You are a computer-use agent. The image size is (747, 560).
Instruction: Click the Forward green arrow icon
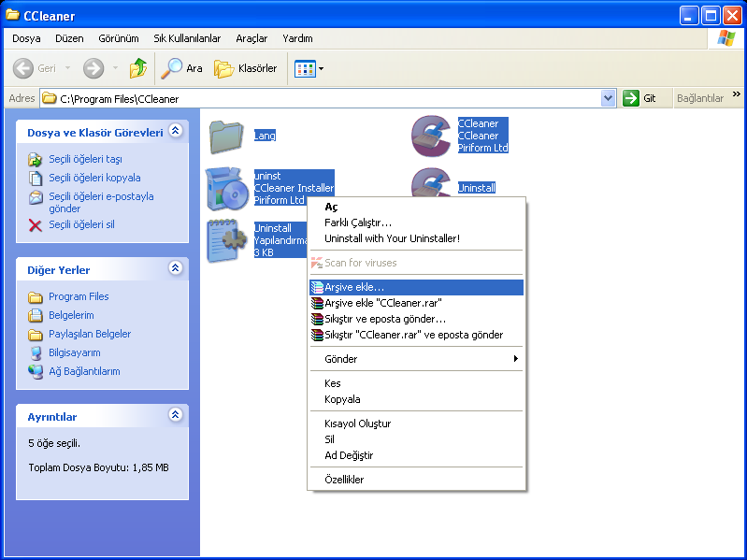pos(93,68)
